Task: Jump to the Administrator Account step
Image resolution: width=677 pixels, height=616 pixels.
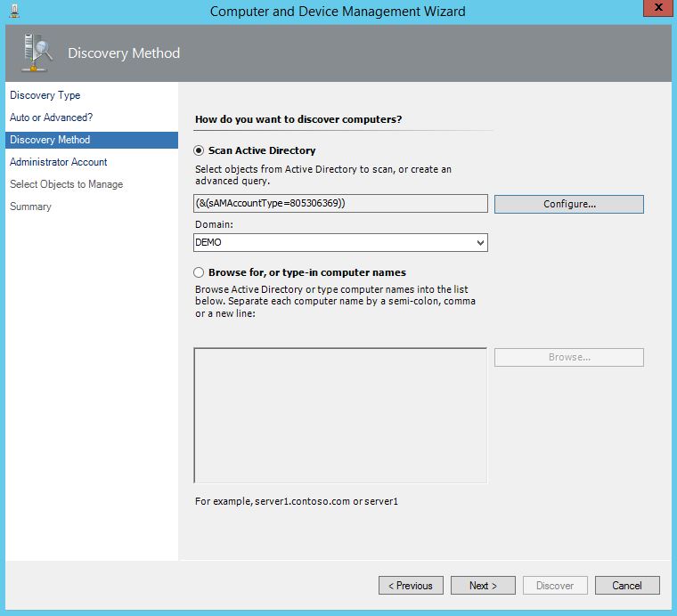Action: pyautogui.click(x=58, y=162)
